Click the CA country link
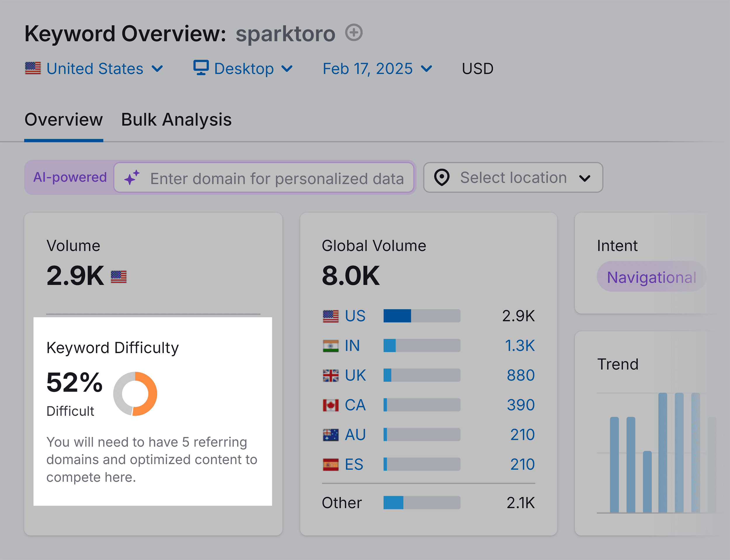730x560 pixels. tap(355, 405)
